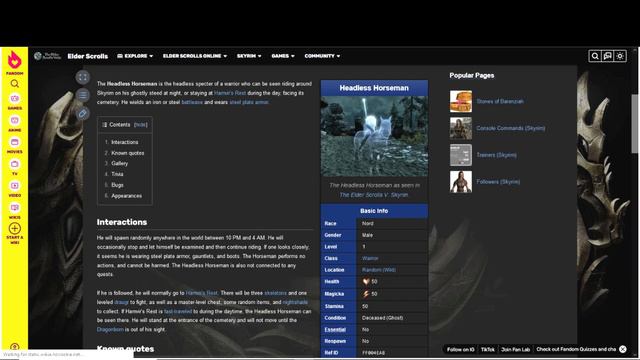Click the Magicka lightning icon in infobox
Viewport: 640px width, 360px height.
(x=366, y=293)
